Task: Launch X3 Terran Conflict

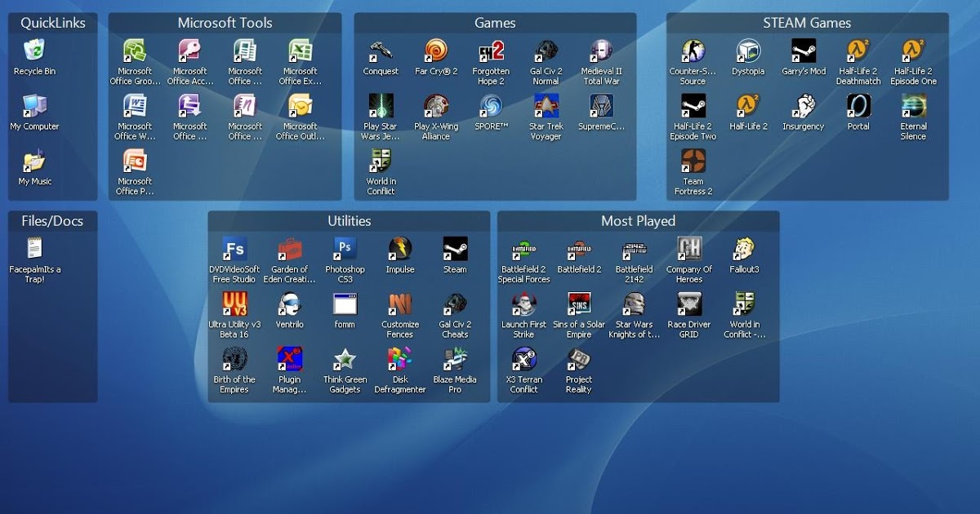Action: pyautogui.click(x=523, y=358)
